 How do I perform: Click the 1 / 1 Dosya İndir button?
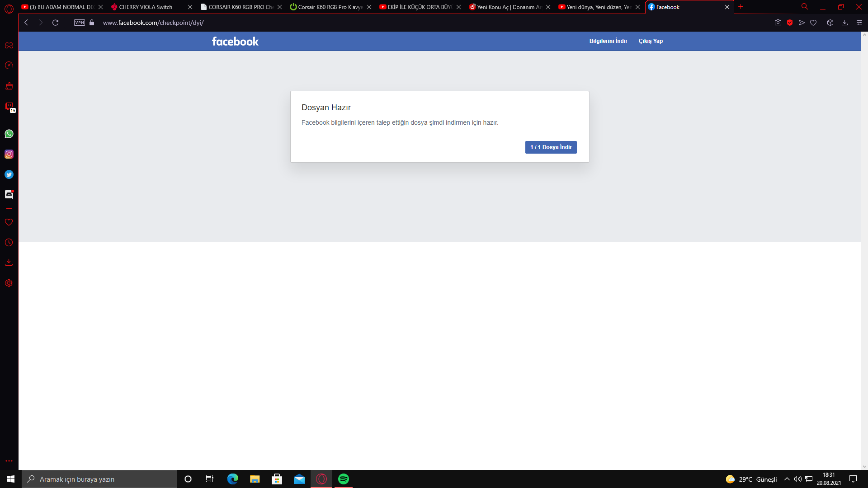pos(551,147)
